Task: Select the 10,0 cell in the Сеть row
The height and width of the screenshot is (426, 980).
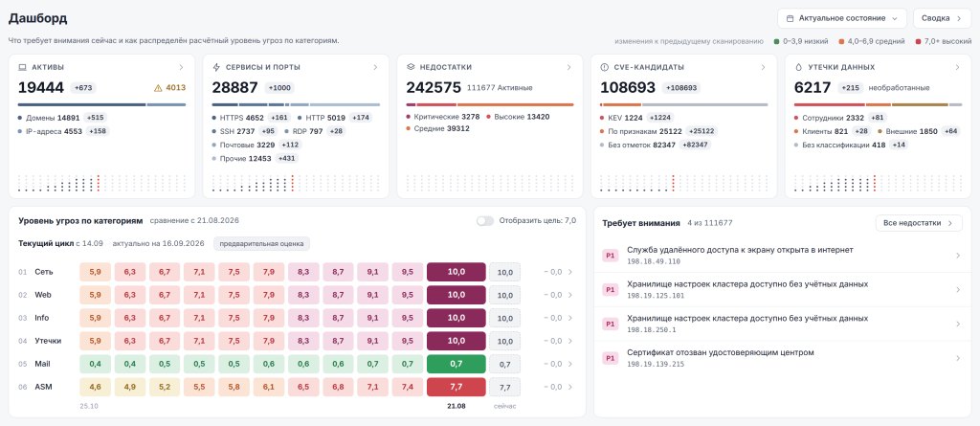Action: (x=457, y=272)
